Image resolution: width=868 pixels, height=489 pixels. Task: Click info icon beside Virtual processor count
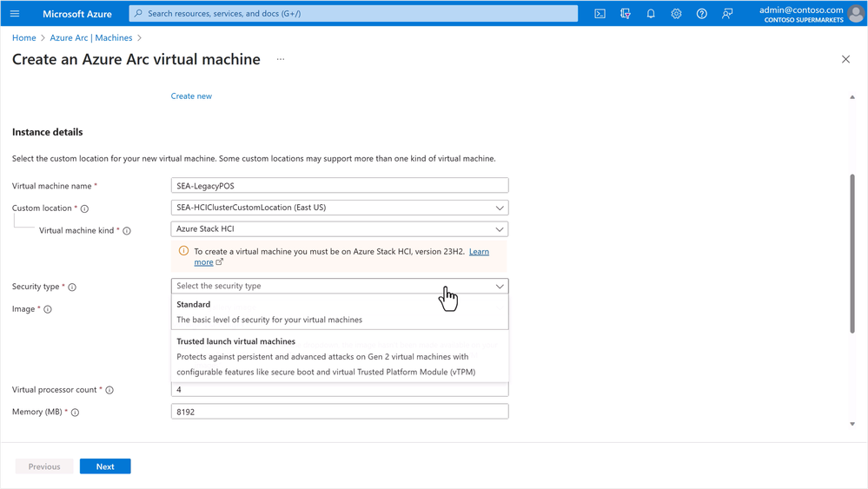click(109, 391)
